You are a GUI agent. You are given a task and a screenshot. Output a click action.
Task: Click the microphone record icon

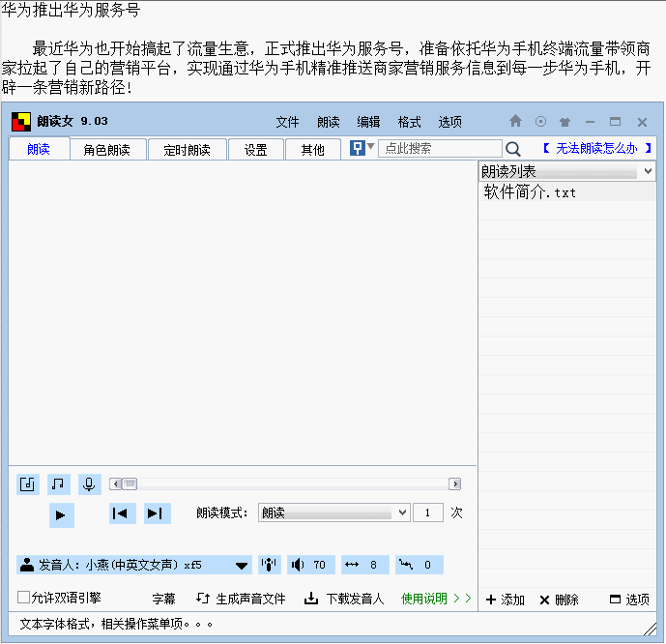tap(89, 484)
